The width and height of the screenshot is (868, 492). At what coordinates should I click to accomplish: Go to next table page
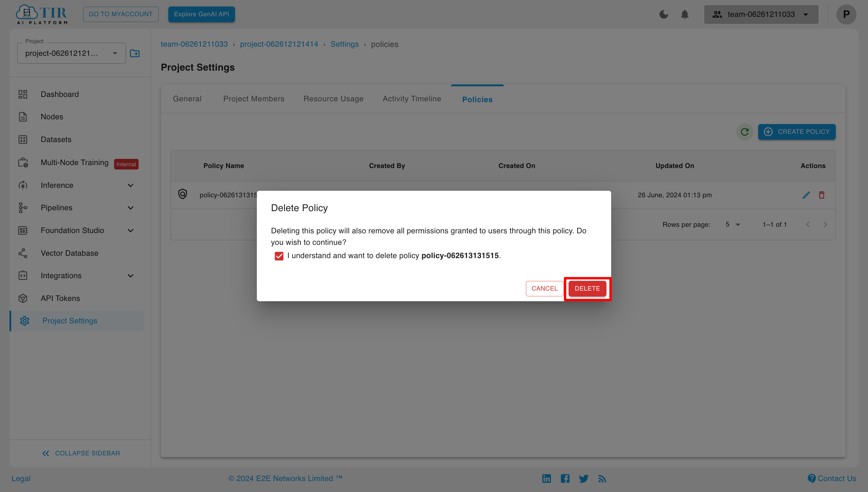coord(825,224)
